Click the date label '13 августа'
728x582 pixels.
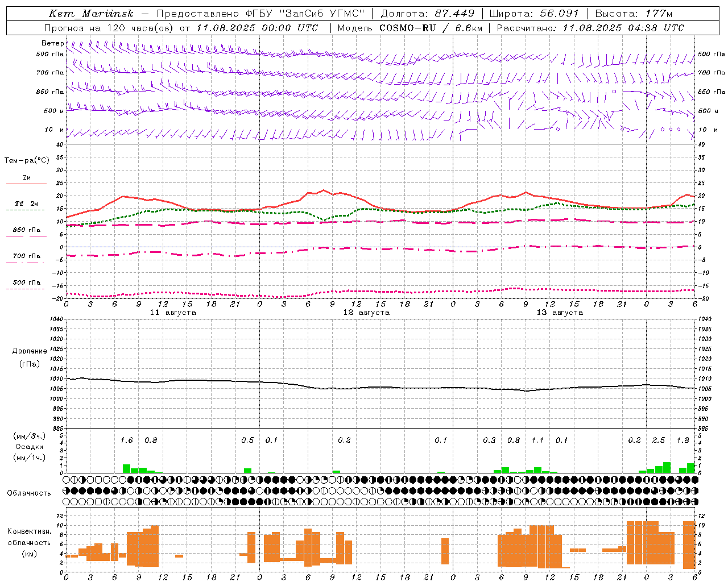coord(560,313)
